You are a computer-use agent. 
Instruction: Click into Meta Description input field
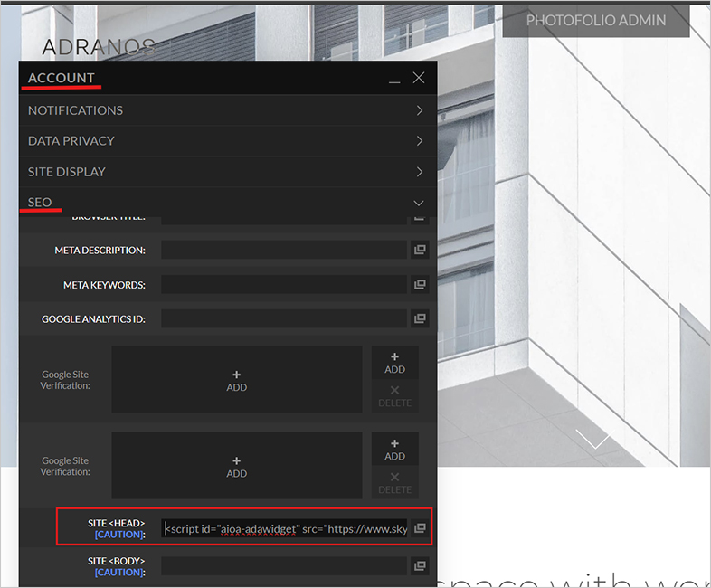pyautogui.click(x=284, y=250)
